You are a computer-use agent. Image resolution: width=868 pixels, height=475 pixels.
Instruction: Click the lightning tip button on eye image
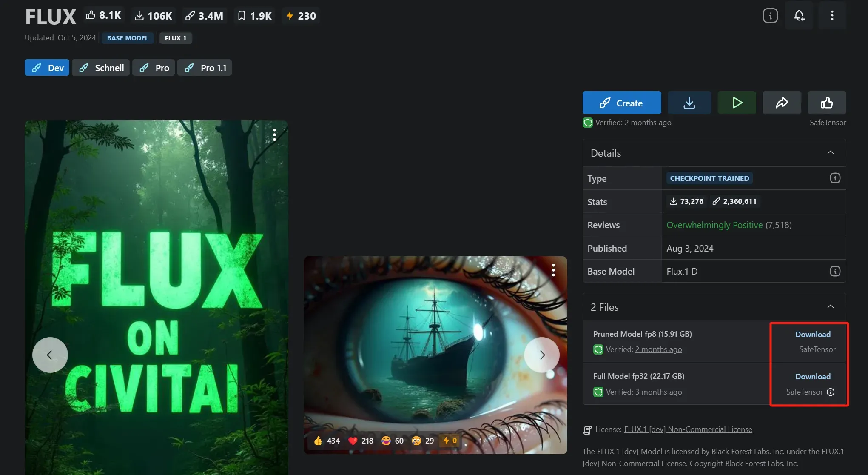tap(450, 441)
